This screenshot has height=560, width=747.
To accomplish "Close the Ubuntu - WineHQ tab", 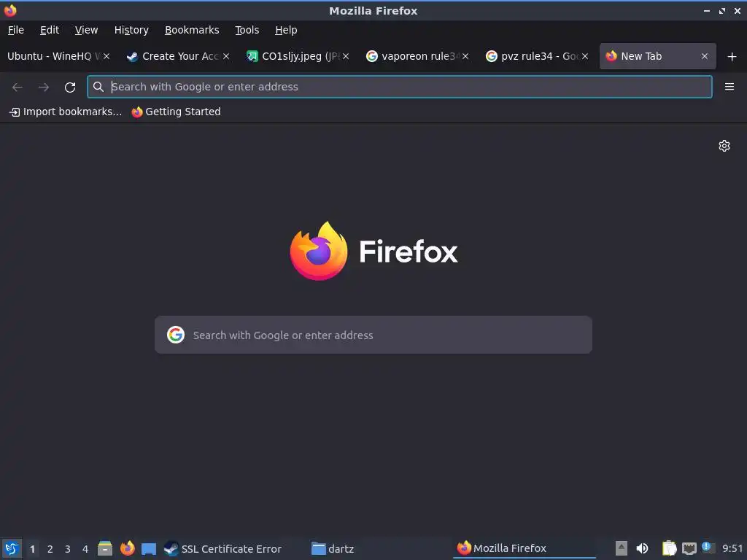I will (107, 56).
